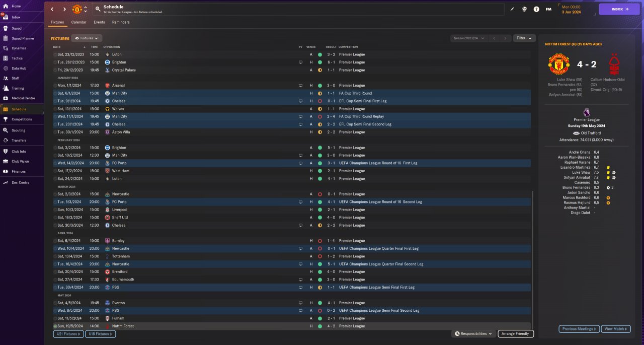
Task: Open Squad Planner in the sidebar
Action: pos(22,38)
